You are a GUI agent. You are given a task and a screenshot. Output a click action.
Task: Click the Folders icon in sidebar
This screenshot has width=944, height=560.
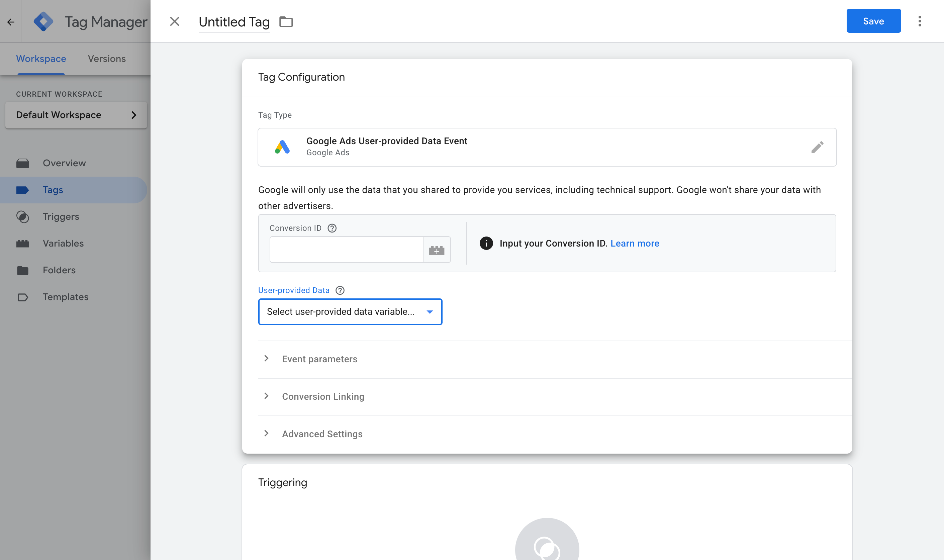(x=23, y=270)
